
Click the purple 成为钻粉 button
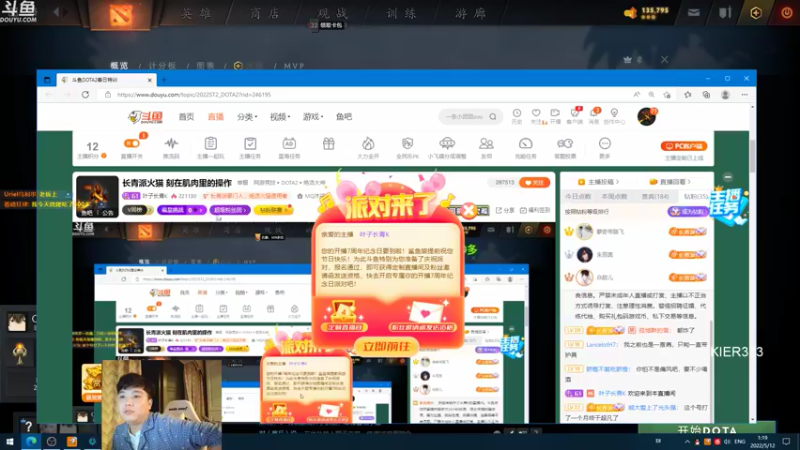coord(687,211)
